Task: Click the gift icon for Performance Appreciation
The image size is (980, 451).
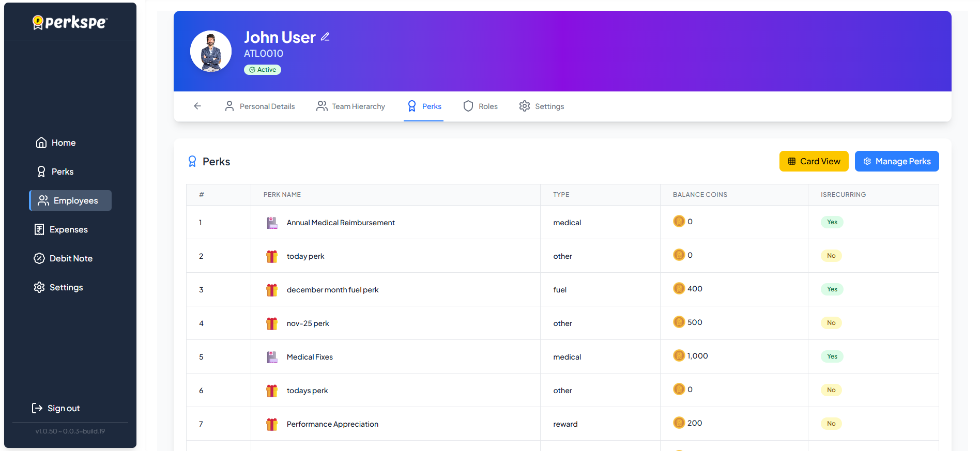Action: click(x=272, y=424)
